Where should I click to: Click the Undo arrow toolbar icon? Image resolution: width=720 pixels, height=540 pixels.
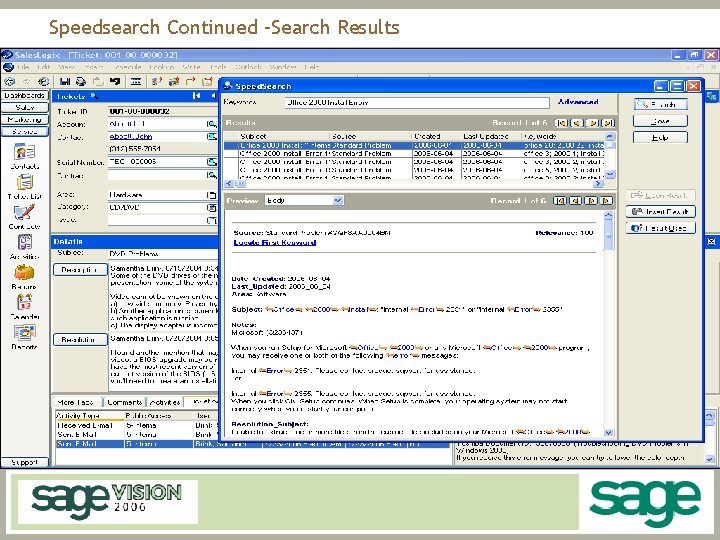[x=115, y=81]
